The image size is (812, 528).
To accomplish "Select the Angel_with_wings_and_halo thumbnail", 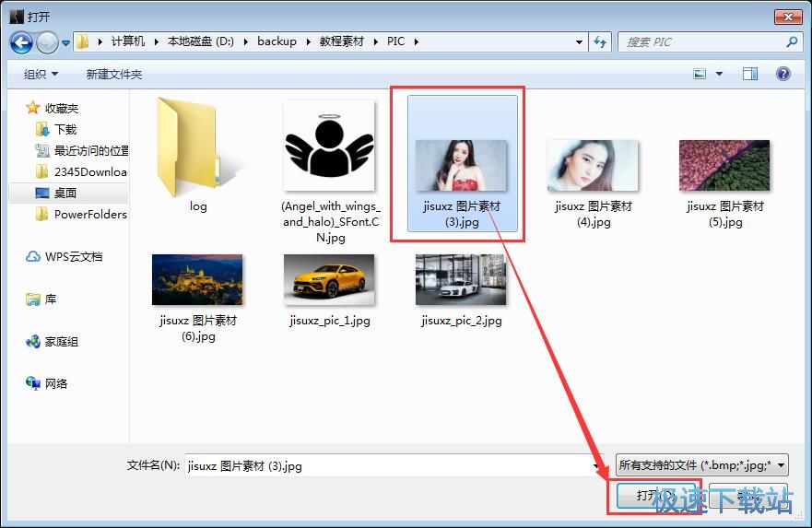I will pyautogui.click(x=329, y=146).
